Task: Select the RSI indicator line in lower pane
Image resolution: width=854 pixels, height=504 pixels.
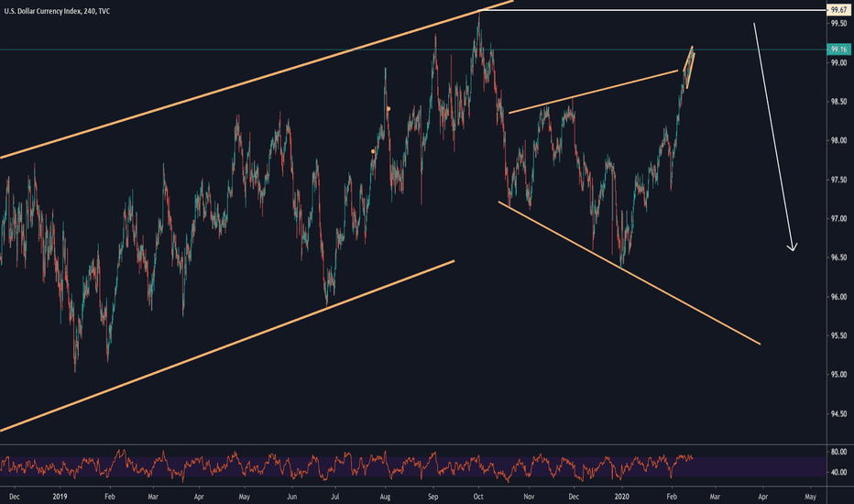Action: (x=347, y=466)
